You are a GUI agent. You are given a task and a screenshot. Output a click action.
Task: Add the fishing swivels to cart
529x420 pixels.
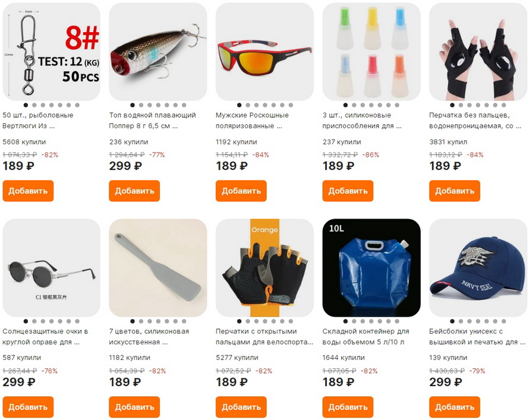click(28, 191)
